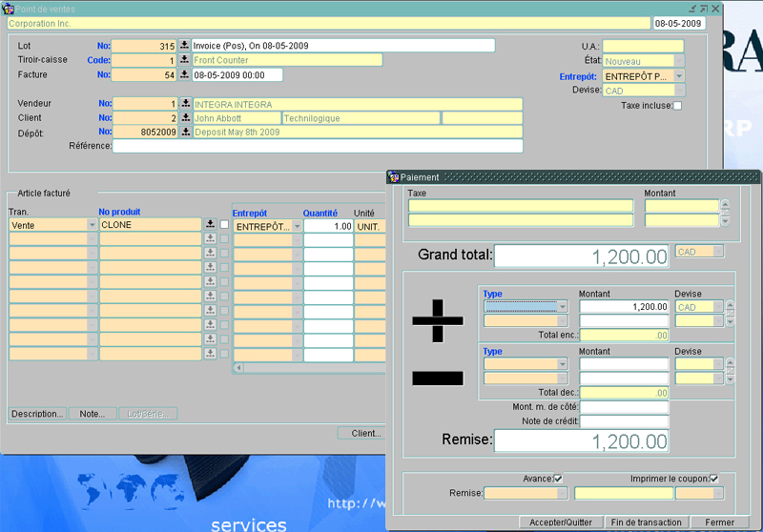This screenshot has height=532, width=763.
Task: Open the Client number lookup icon
Action: 185,118
